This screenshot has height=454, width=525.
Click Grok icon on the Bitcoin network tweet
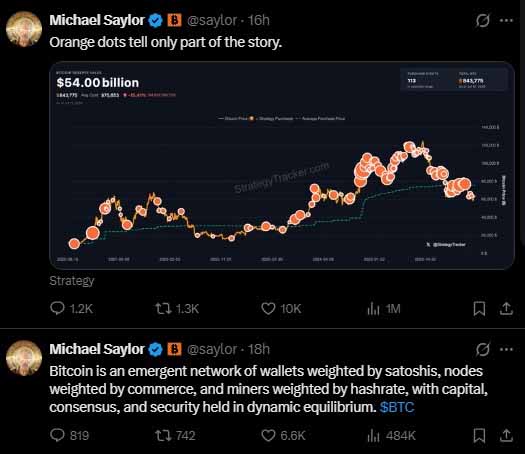pyautogui.click(x=482, y=349)
